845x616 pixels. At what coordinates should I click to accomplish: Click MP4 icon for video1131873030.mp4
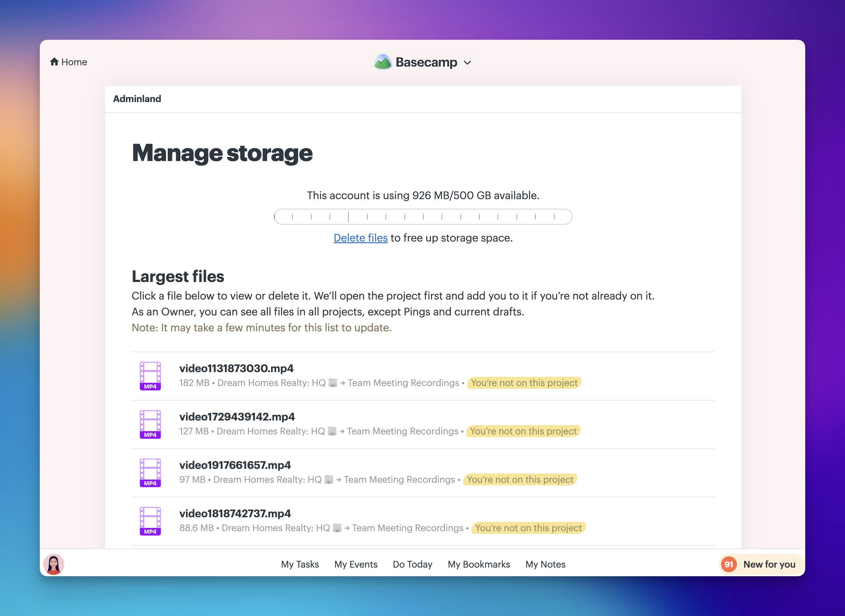151,376
